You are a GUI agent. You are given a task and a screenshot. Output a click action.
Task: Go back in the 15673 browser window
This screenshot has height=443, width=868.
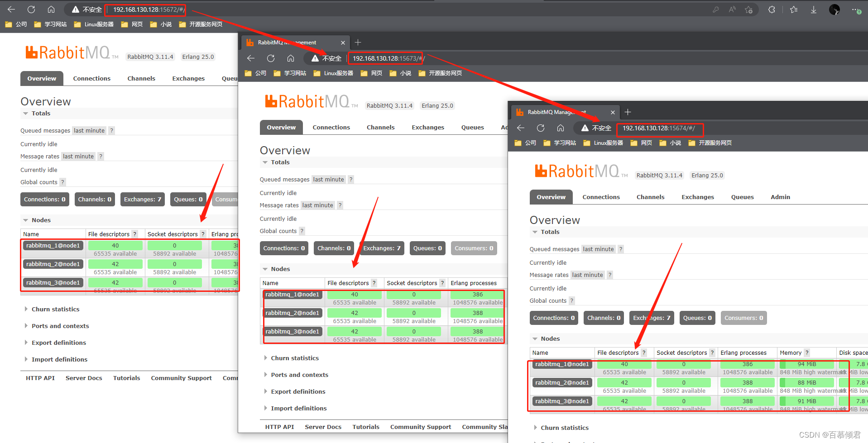251,58
